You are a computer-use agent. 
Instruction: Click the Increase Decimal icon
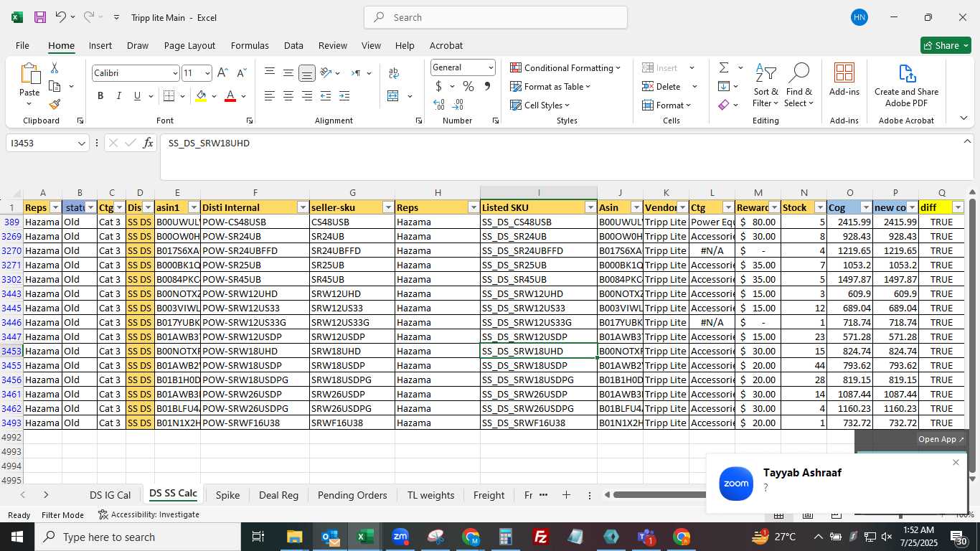point(439,105)
